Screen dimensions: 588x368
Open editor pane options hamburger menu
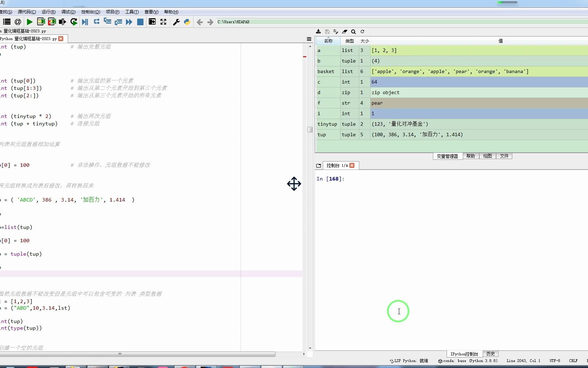pos(309,39)
